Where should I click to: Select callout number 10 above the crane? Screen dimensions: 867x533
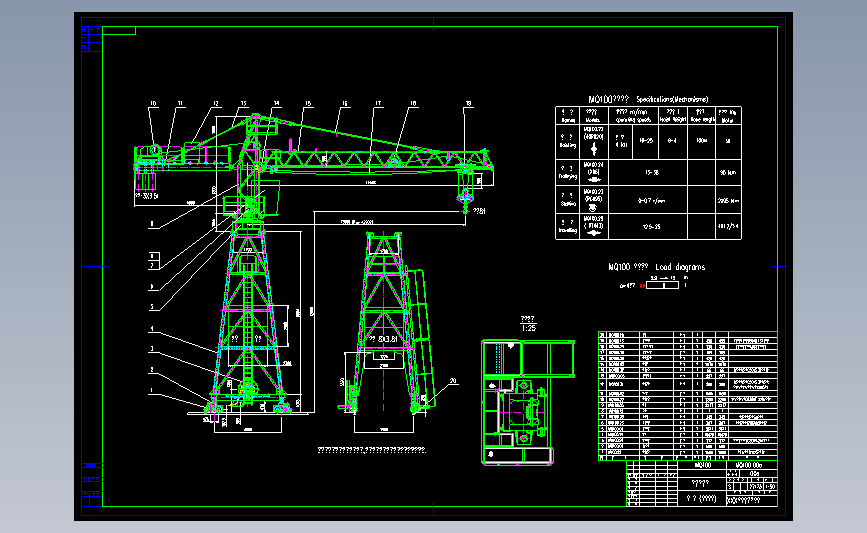tap(153, 103)
